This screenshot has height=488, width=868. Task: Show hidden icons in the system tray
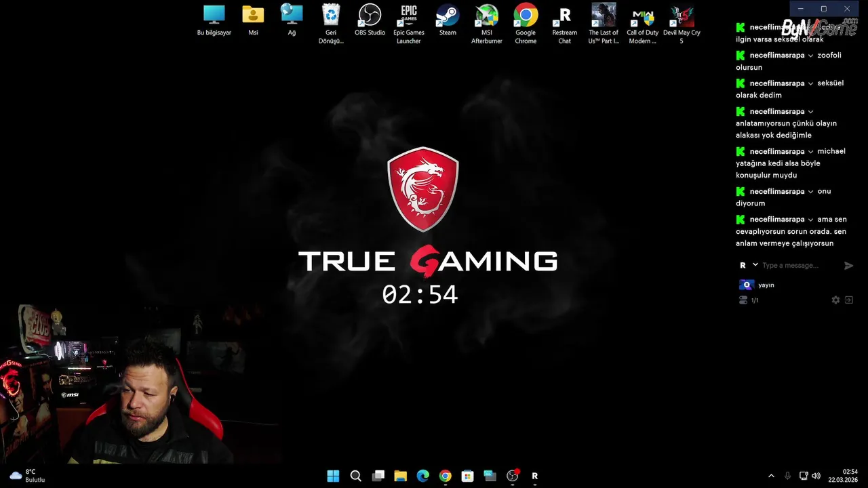point(770,476)
